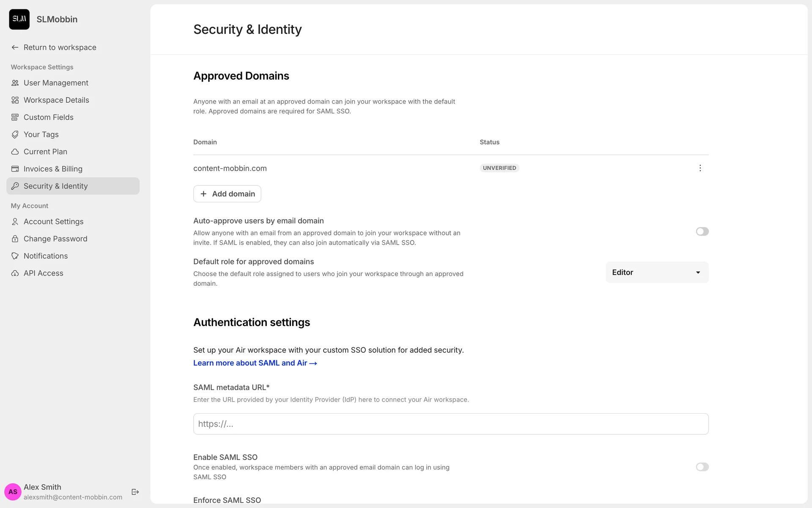Click the Current Plan cloud icon
812x508 pixels.
[15, 152]
